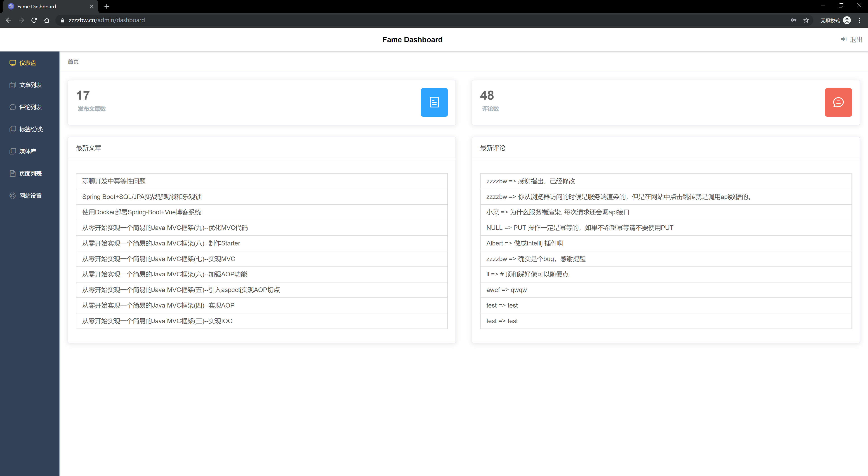Click the browser address bar URL
The width and height of the screenshot is (868, 476).
[x=106, y=20]
